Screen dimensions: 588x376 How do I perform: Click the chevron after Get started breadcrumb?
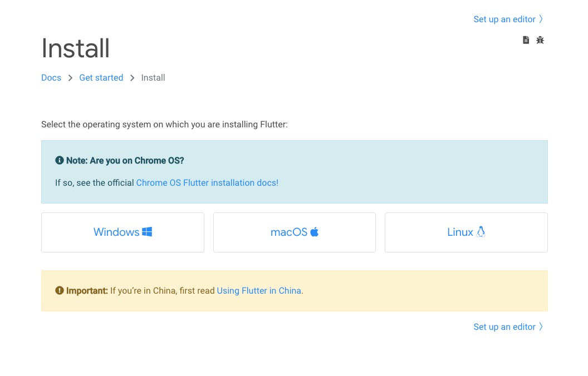[133, 78]
